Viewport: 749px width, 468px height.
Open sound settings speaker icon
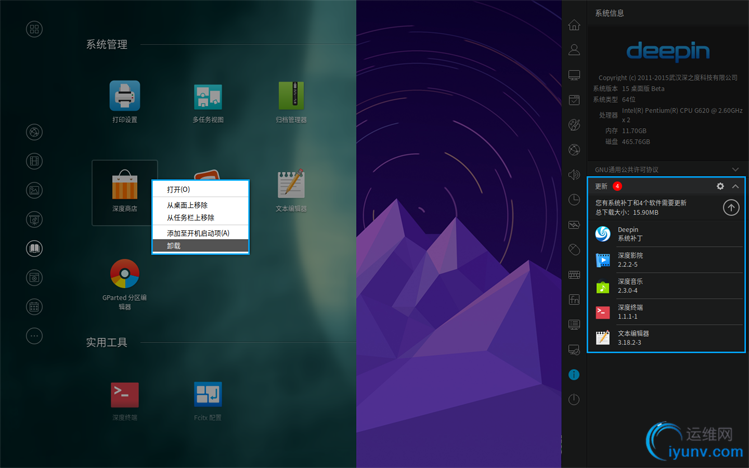click(x=574, y=174)
